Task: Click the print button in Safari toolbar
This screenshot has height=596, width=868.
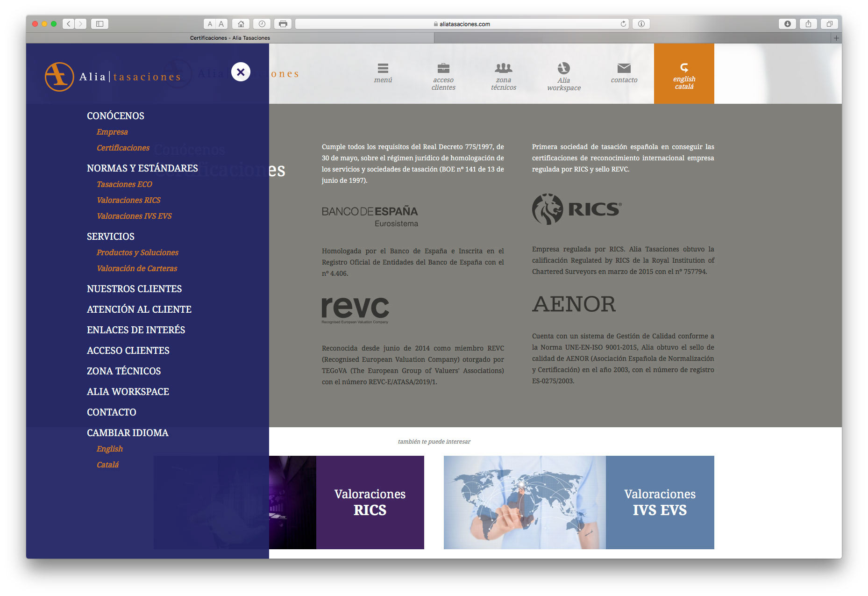Action: 283,24
